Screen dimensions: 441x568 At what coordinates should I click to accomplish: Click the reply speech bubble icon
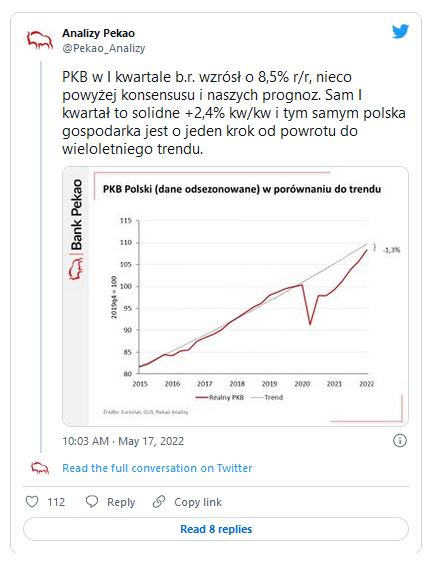[x=92, y=501]
